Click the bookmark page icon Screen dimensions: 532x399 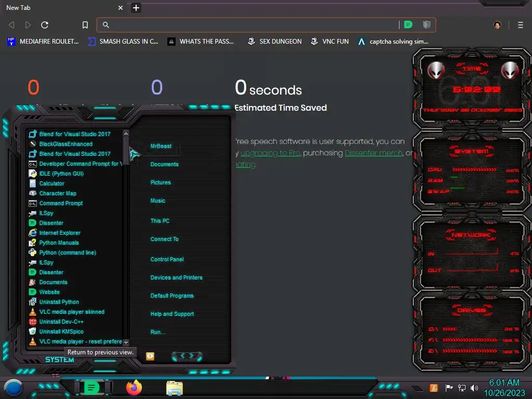[x=85, y=25]
